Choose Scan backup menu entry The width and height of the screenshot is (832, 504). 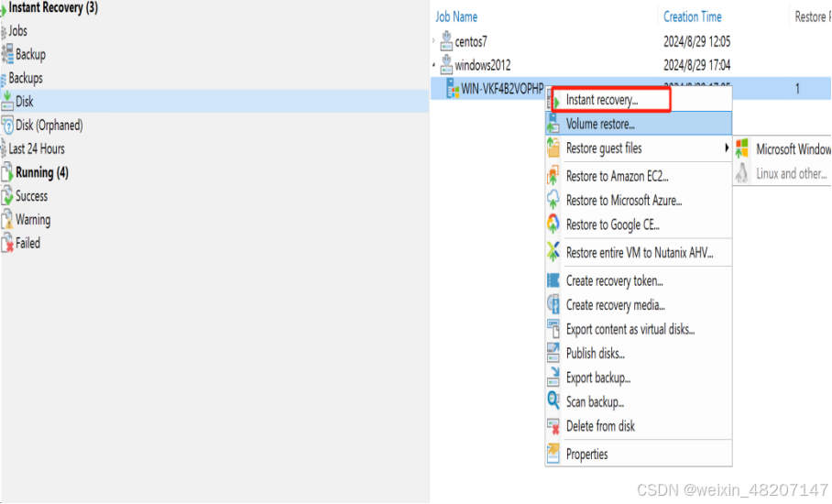point(639,401)
